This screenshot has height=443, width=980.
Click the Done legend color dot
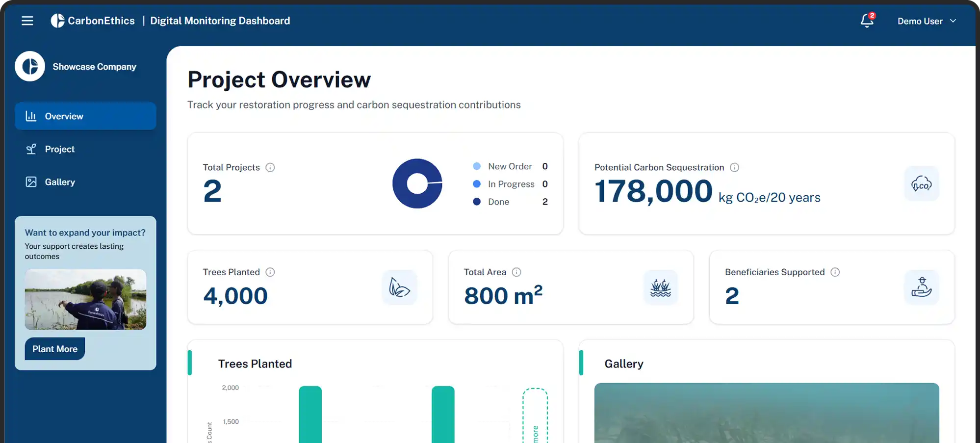[x=476, y=202]
